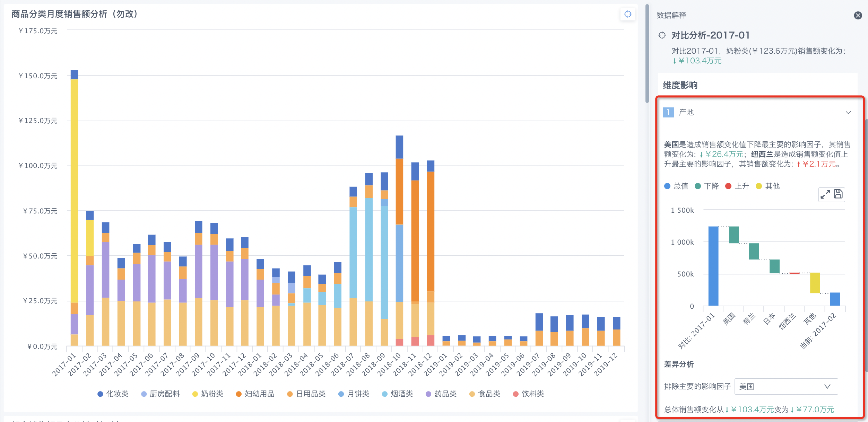Click the vertical scrollbar of the dashboard
Viewport: 868px width, 422px height.
pyautogui.click(x=647, y=54)
